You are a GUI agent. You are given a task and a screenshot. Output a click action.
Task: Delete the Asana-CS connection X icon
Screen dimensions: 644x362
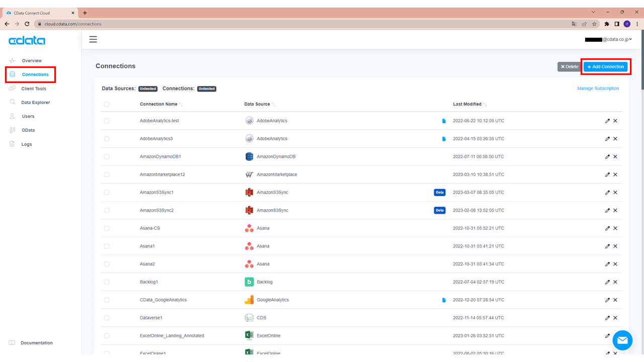pos(615,228)
